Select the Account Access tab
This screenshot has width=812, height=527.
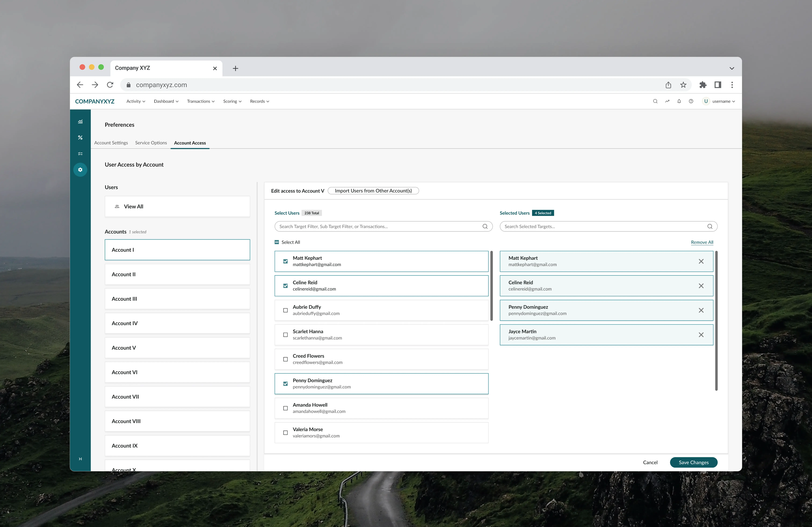click(x=190, y=143)
